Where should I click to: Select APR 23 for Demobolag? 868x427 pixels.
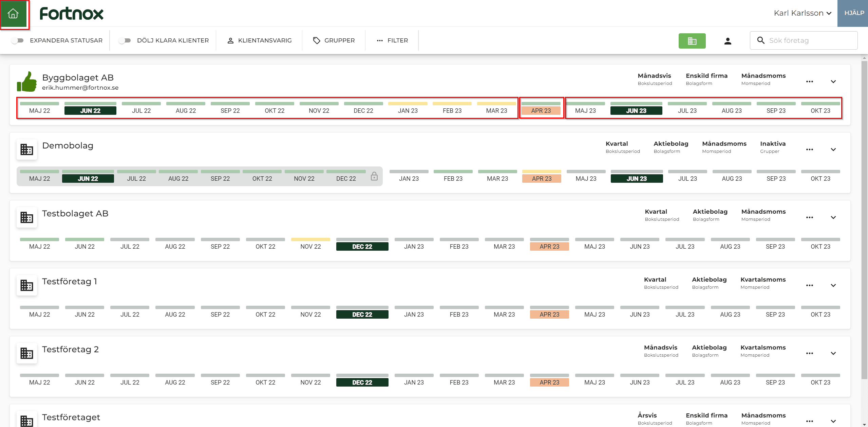tap(542, 176)
